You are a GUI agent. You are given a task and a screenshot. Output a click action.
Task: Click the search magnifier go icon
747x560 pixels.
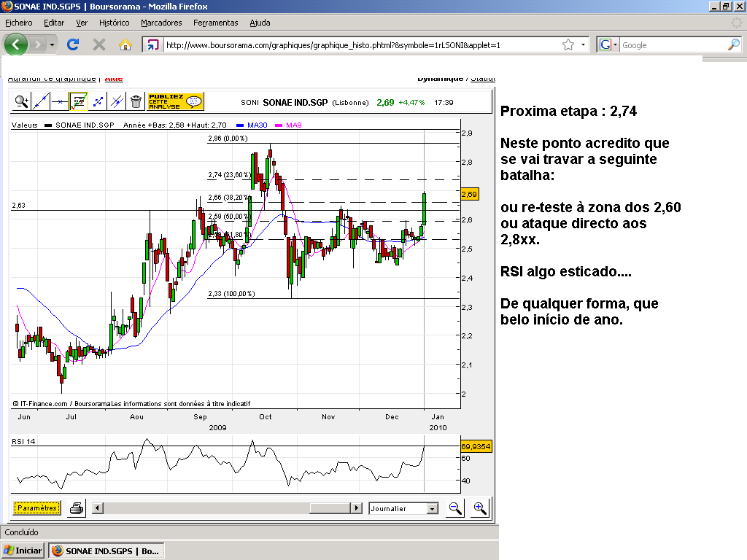coord(734,44)
